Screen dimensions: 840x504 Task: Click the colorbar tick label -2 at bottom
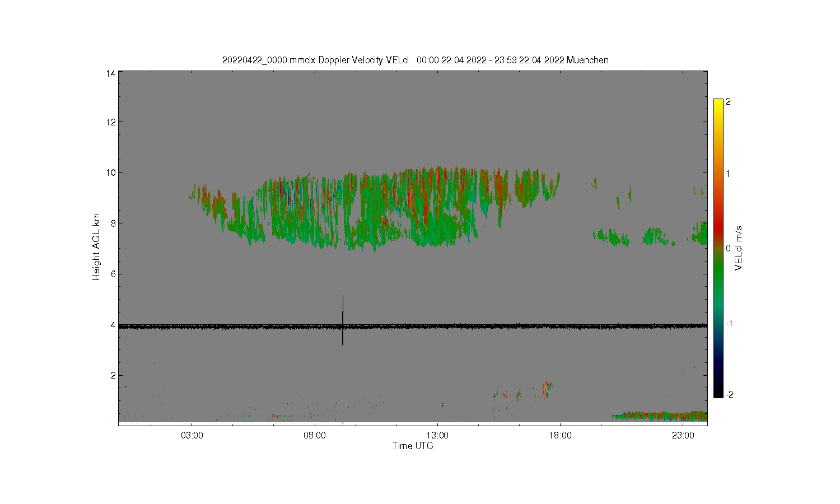click(729, 394)
